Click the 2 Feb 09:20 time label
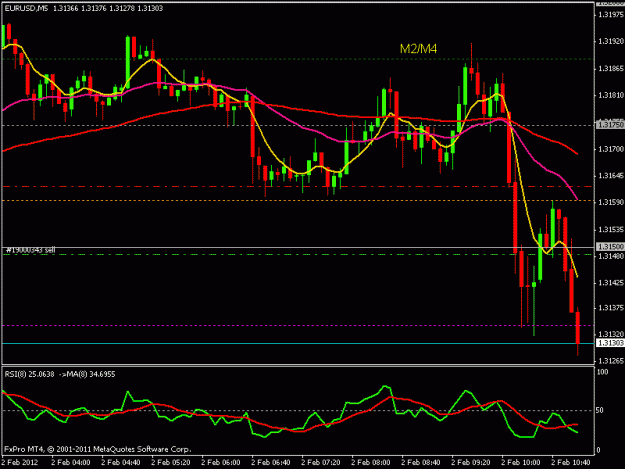Viewport: 625px width, 469px height. [471, 462]
